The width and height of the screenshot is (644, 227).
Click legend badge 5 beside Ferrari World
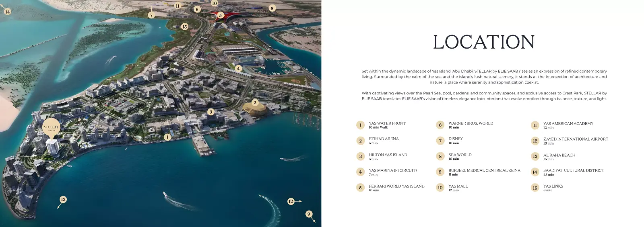click(x=360, y=188)
